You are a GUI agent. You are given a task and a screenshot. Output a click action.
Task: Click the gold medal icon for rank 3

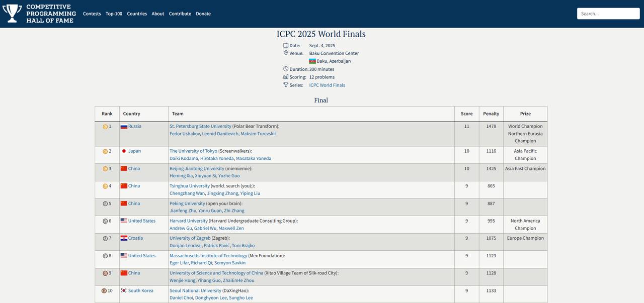coord(105,169)
